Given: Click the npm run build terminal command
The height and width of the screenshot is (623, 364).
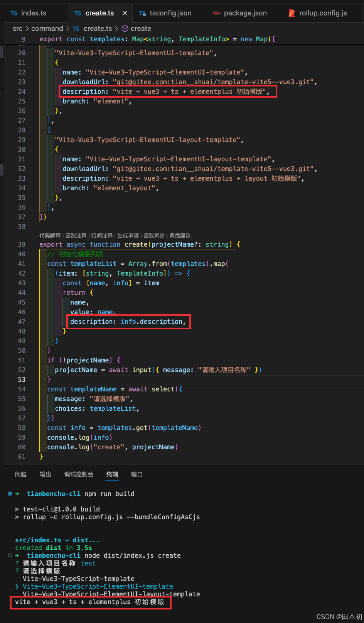Looking at the screenshot, I should point(110,494).
